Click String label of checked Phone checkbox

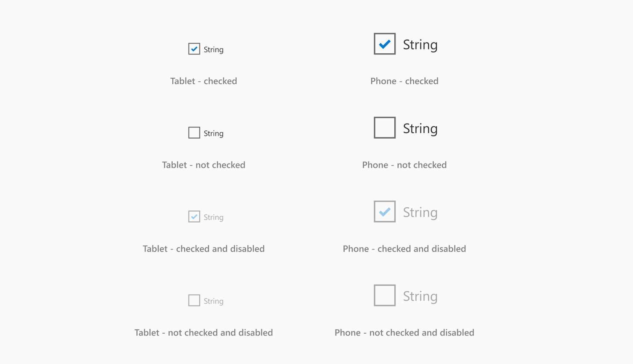click(420, 45)
